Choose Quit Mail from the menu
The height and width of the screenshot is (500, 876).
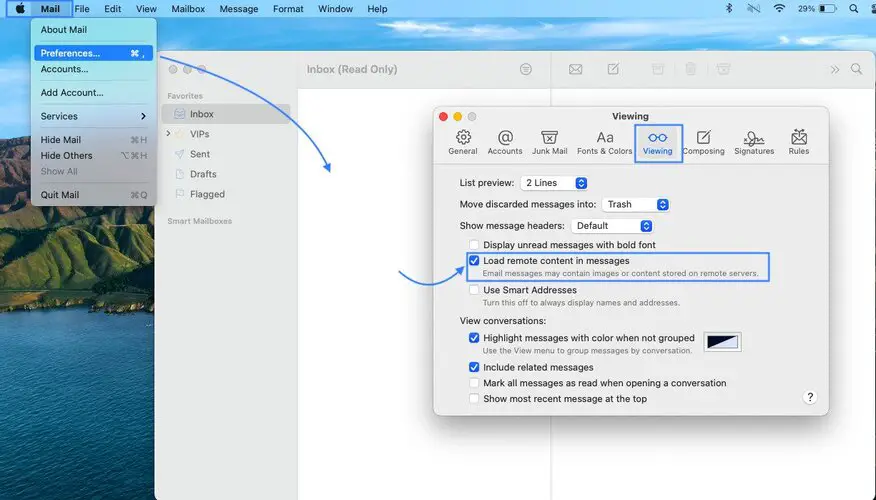[x=60, y=195]
